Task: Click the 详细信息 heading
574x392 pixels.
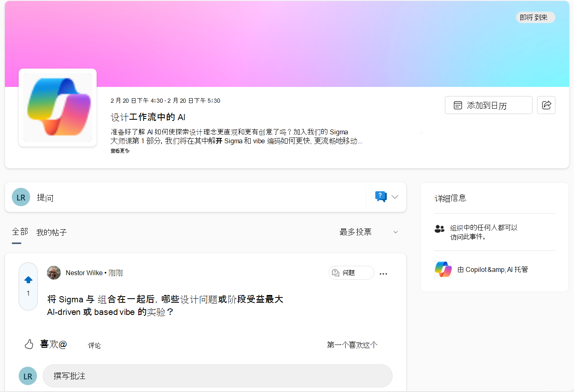Action: point(450,198)
